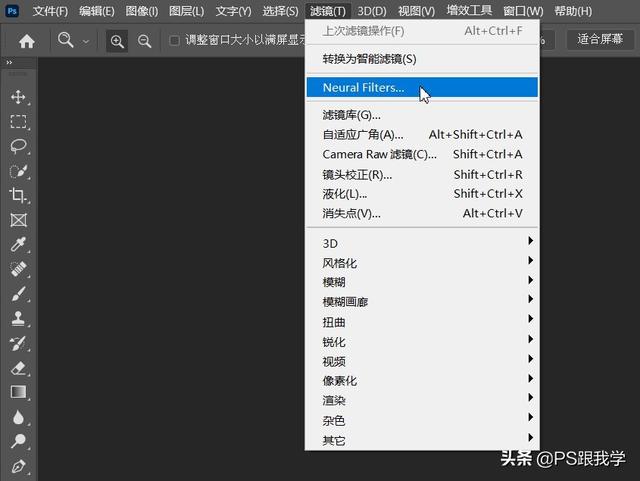
Task: Open the 3D(D) menu
Action: click(372, 11)
